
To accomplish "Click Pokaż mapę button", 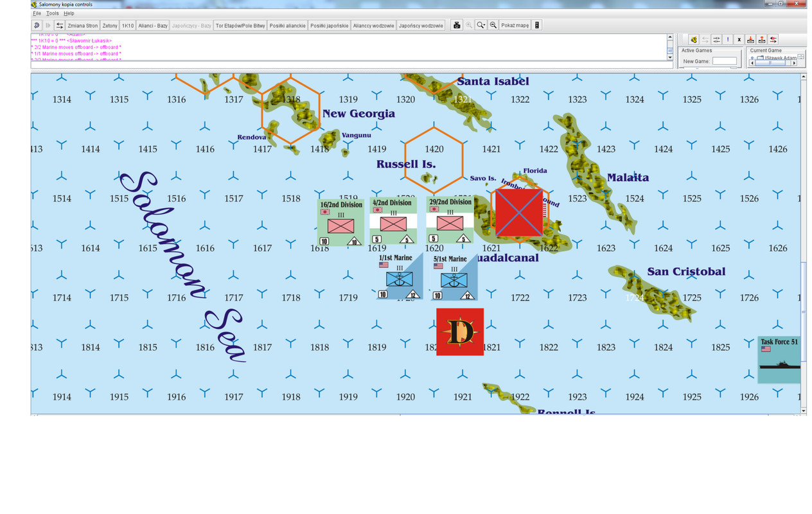I will coord(515,25).
